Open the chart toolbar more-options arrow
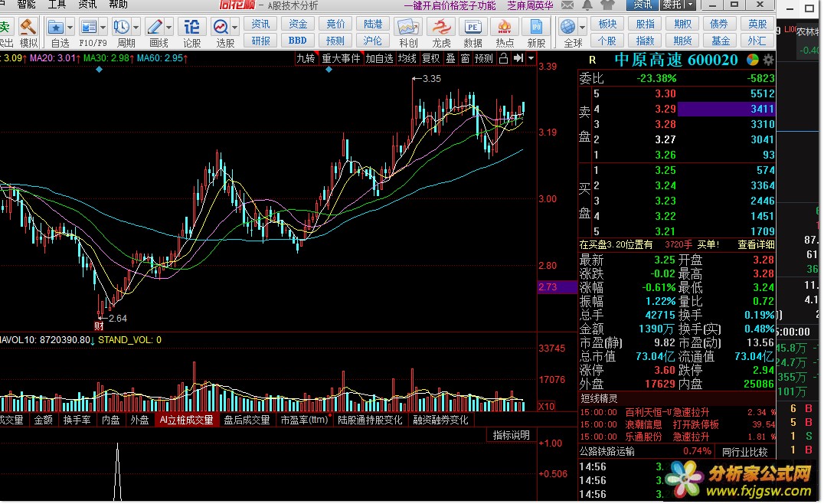 coord(531,58)
